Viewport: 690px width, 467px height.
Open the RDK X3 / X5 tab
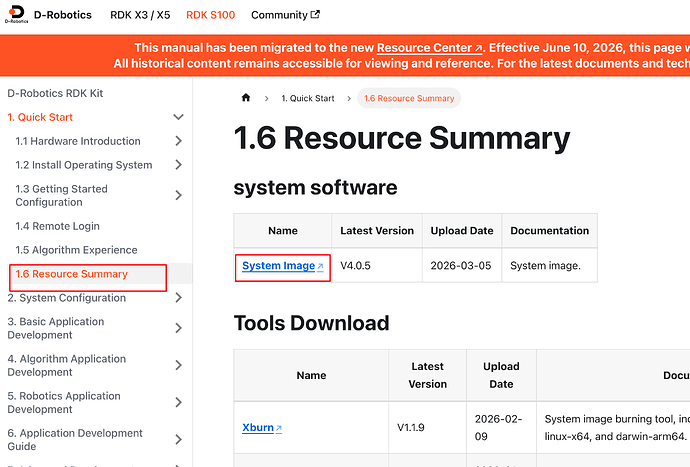click(140, 15)
